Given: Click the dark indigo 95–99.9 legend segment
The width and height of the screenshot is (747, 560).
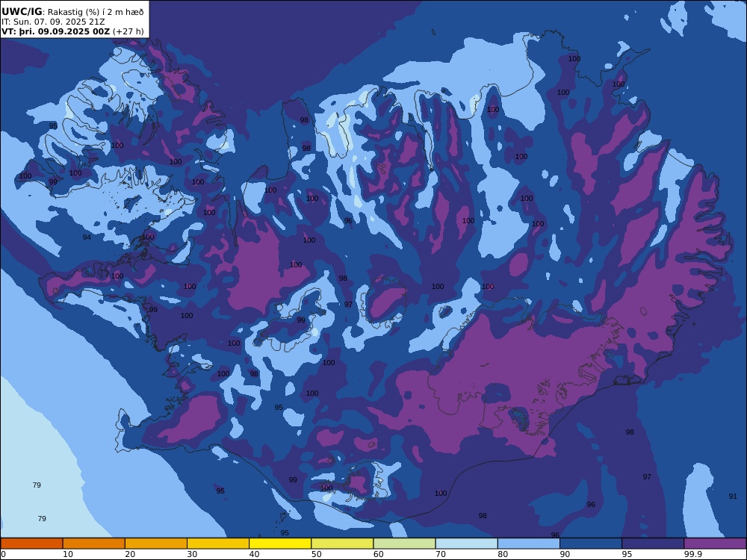Looking at the screenshot, I should (x=653, y=544).
